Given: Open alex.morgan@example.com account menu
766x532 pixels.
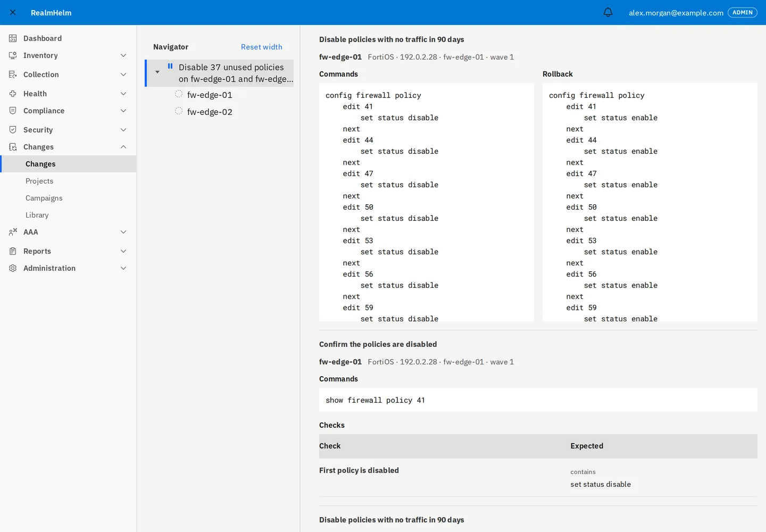Looking at the screenshot, I should point(676,13).
